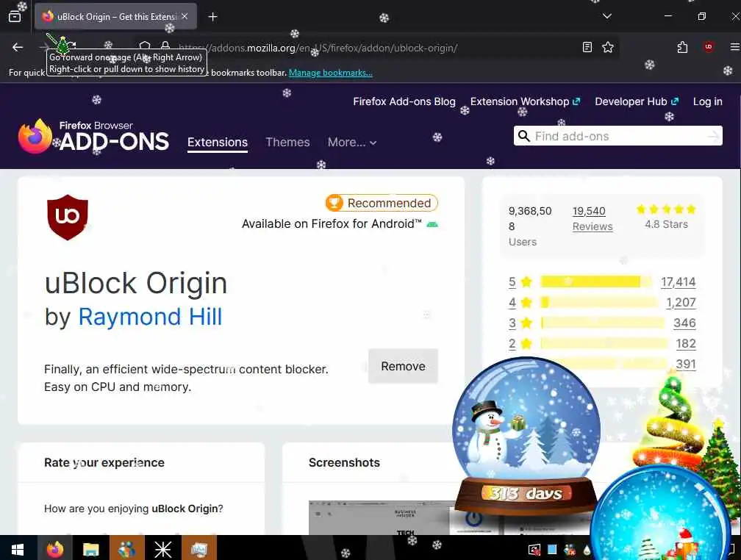Open Extension Workshop link
The height and width of the screenshot is (560, 741).
pos(525,101)
